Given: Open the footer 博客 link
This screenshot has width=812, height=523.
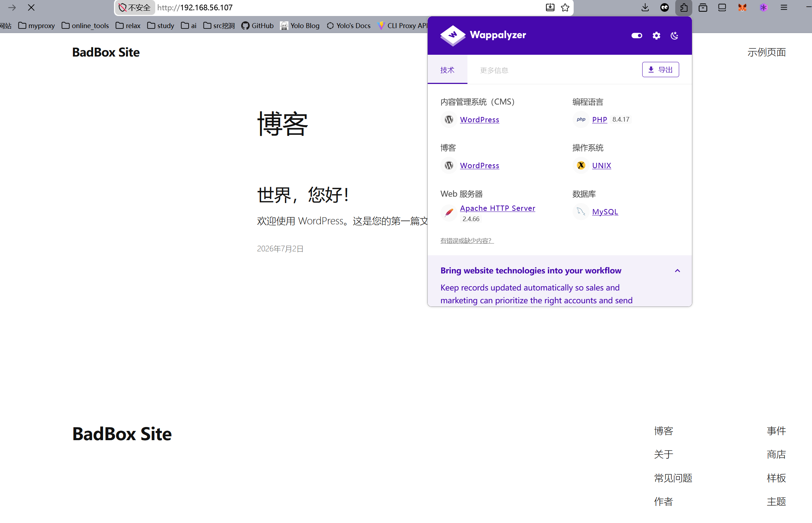Looking at the screenshot, I should [x=664, y=431].
